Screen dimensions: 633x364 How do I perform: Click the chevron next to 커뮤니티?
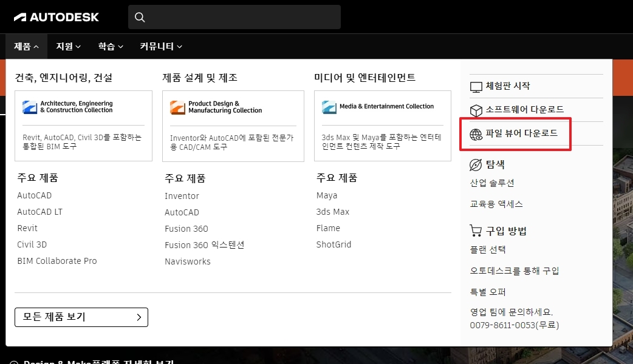180,47
